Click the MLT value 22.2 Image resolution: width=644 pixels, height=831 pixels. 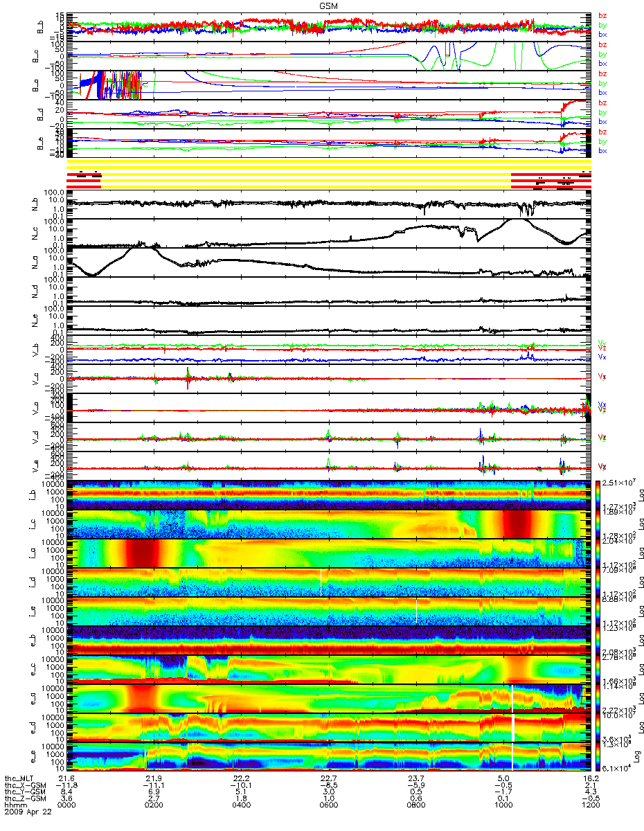point(241,779)
